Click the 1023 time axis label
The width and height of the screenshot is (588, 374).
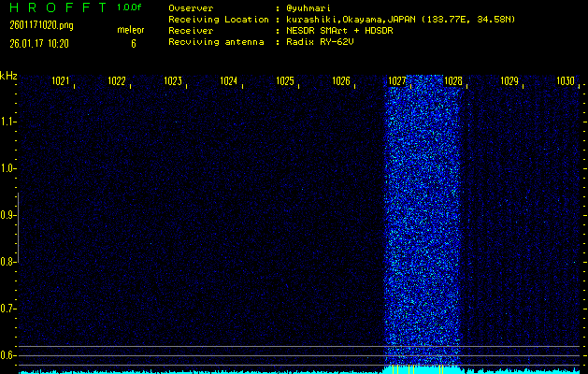[173, 80]
